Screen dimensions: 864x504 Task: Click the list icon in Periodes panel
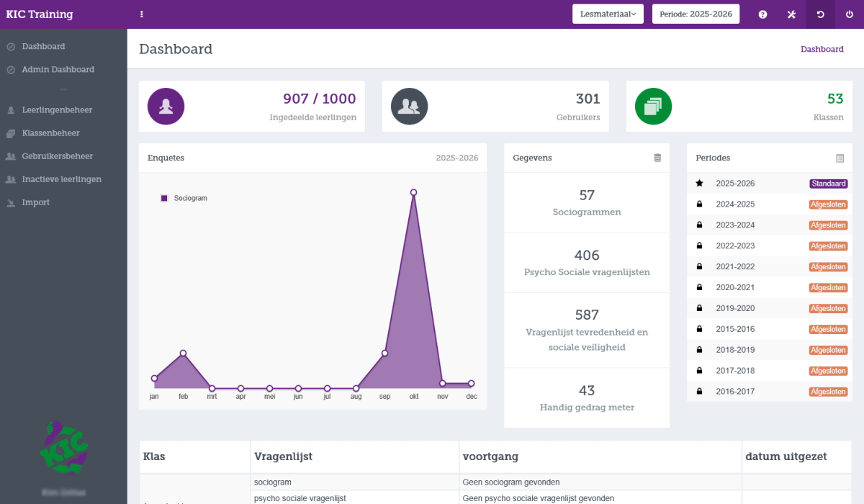(x=840, y=158)
